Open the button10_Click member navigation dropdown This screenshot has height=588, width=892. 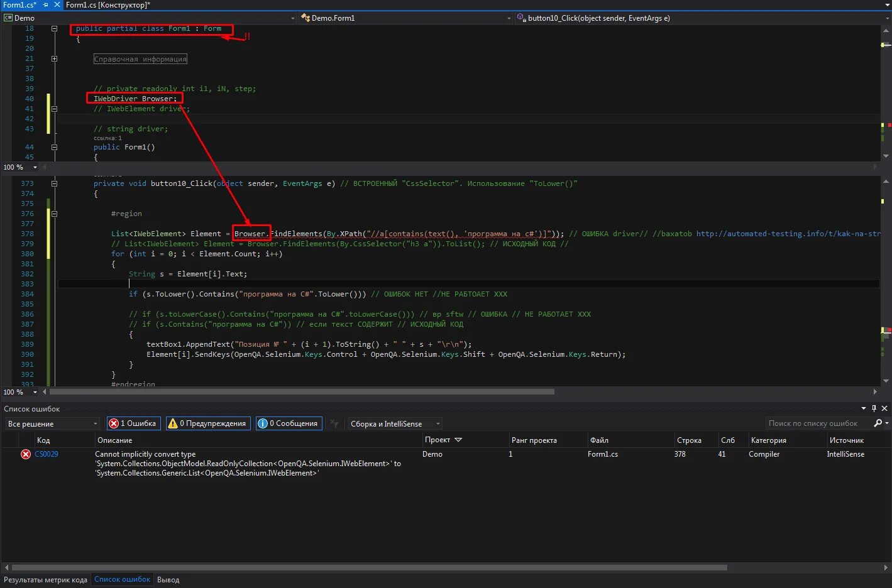[x=886, y=18]
